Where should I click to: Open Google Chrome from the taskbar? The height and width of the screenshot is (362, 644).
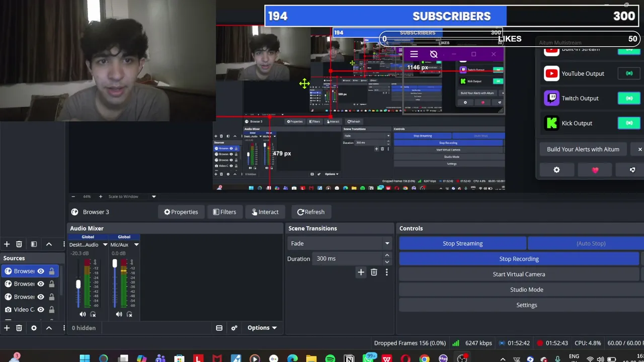pyautogui.click(x=425, y=358)
